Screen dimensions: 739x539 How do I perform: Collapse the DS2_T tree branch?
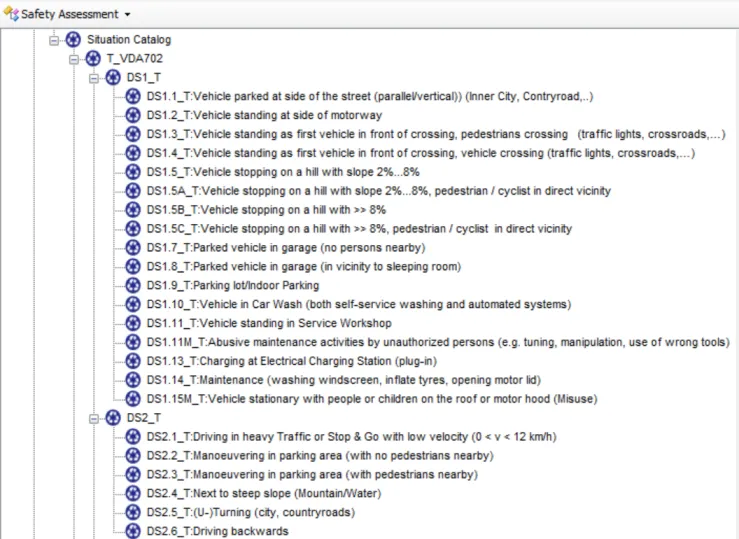94,418
